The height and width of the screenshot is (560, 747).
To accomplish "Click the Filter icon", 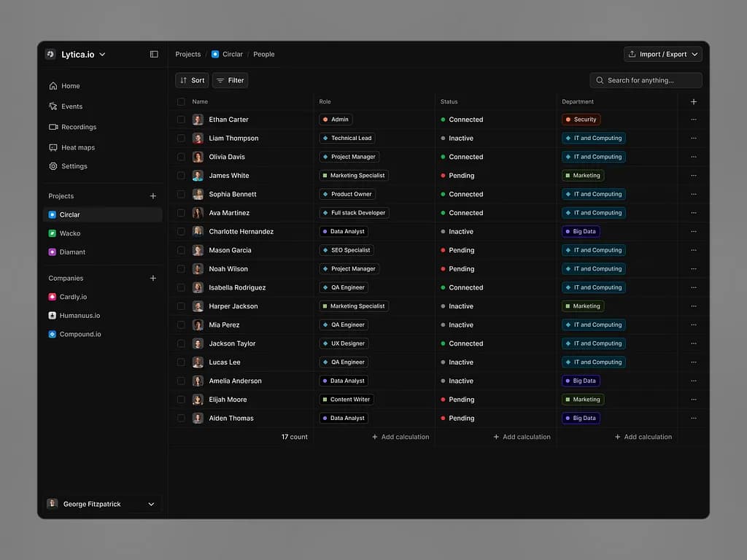I will 221,80.
